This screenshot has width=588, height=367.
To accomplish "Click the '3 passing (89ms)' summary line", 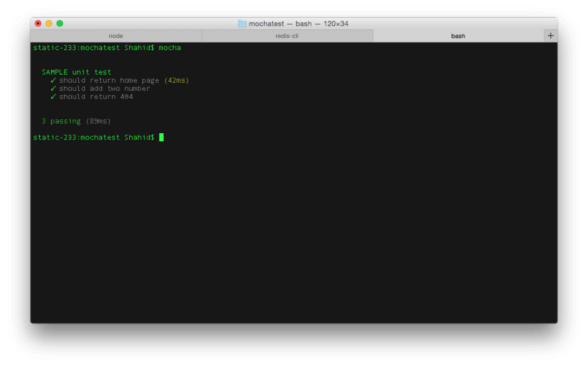I will click(x=75, y=121).
